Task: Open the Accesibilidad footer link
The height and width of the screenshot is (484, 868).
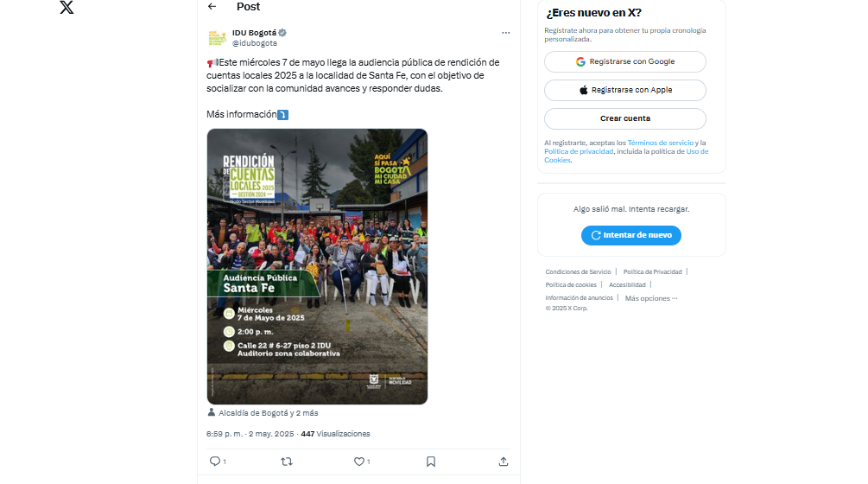Action: tap(627, 285)
